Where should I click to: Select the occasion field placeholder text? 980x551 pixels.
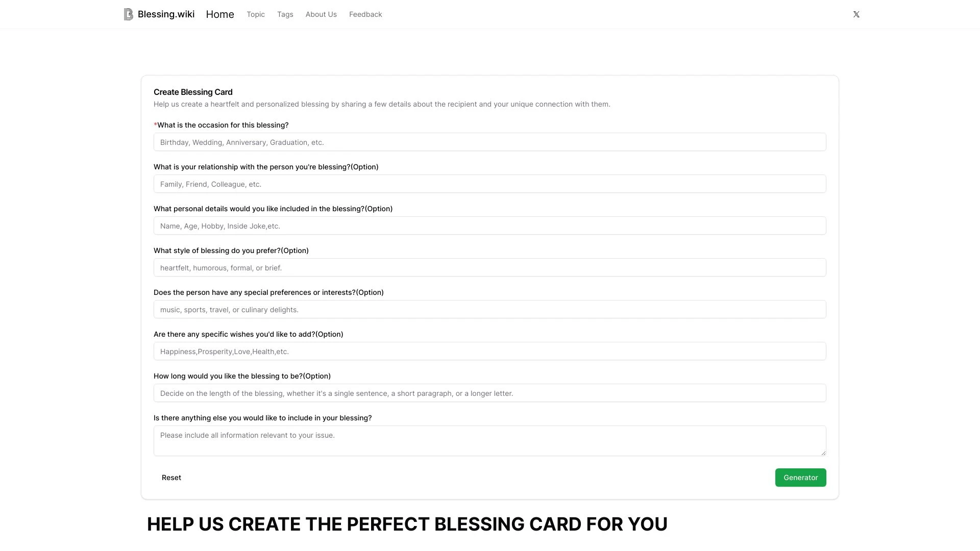tap(490, 142)
